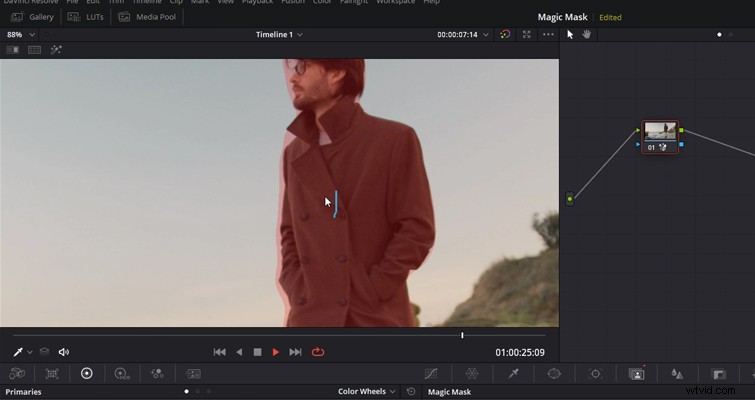Jump to first frame
The height and width of the screenshot is (400, 755).
220,352
